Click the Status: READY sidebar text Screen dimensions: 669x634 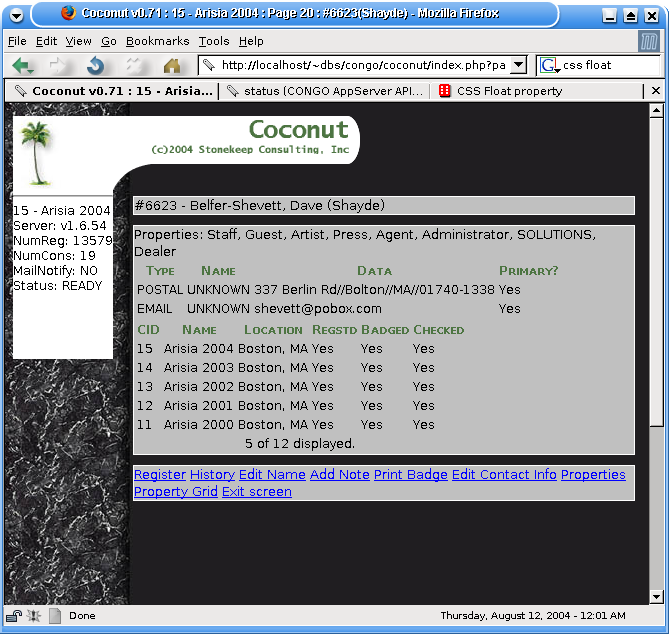point(58,285)
